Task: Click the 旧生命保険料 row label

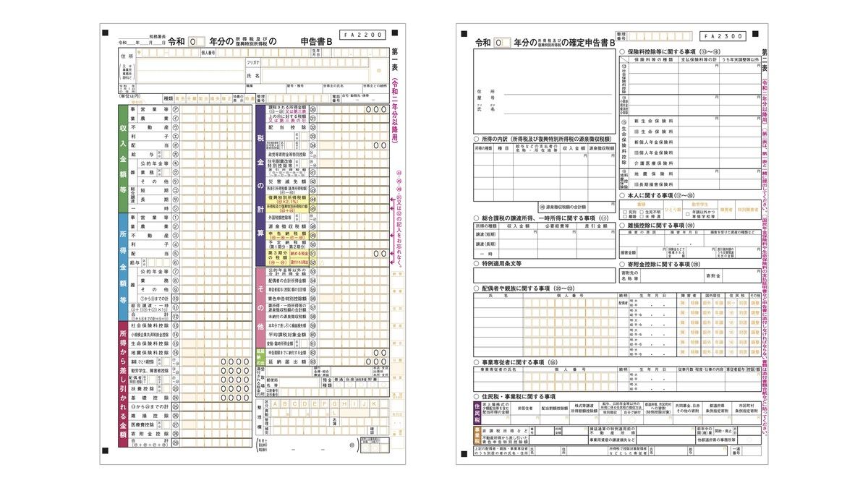Action: [653, 132]
